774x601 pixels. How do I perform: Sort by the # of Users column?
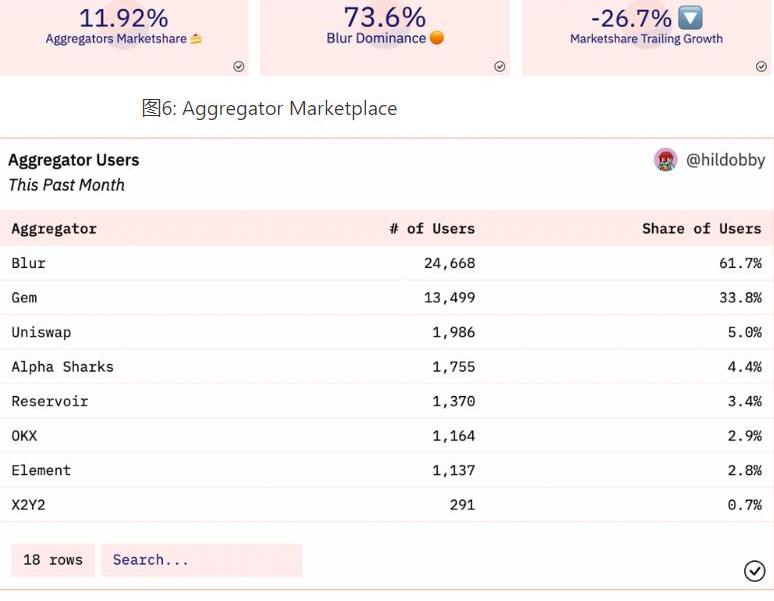coord(432,228)
